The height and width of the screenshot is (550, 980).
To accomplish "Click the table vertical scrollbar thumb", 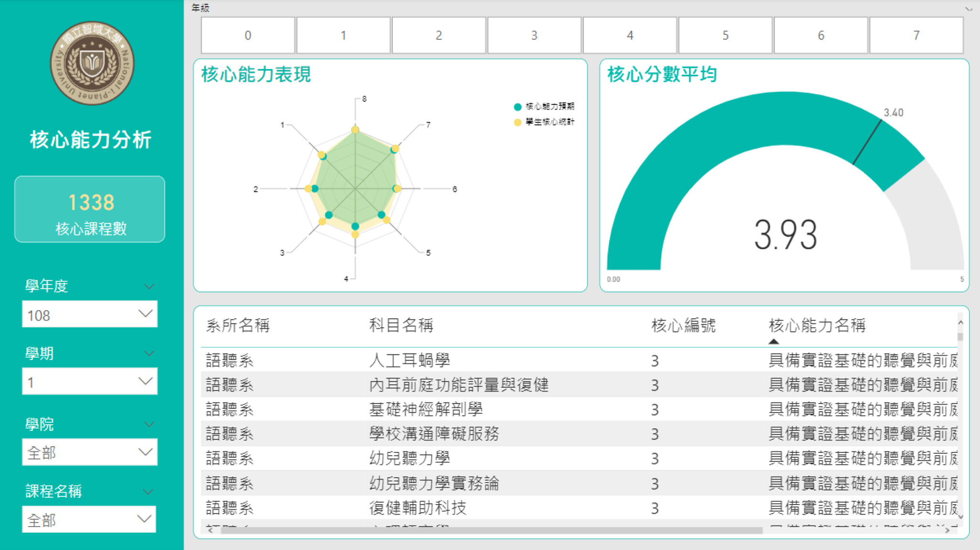I will click(960, 337).
